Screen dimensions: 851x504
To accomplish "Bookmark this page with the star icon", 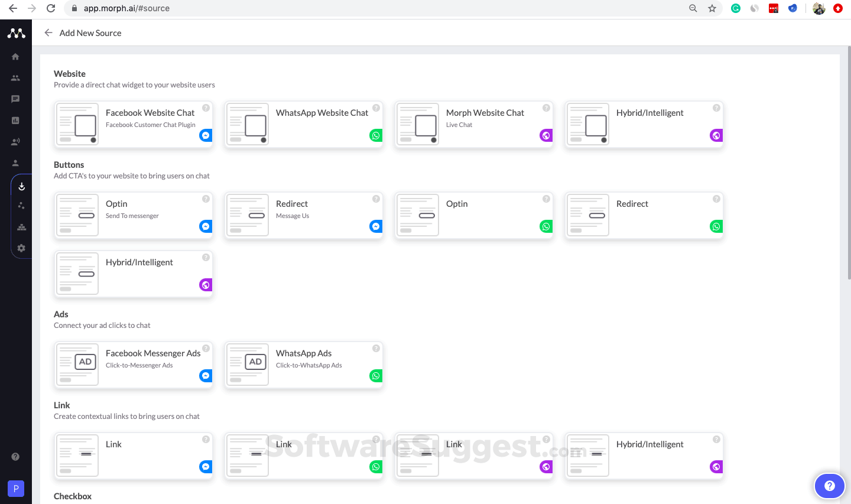I will pos(712,8).
